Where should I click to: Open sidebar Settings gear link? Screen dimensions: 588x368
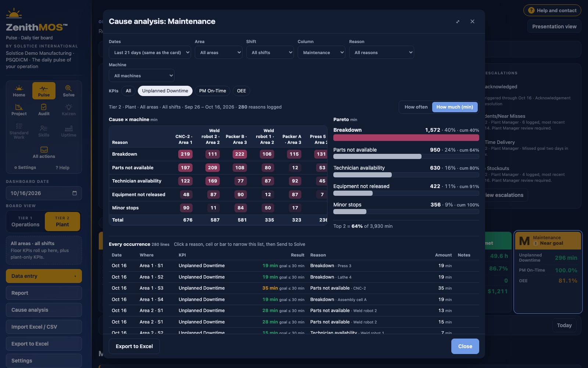coord(25,167)
